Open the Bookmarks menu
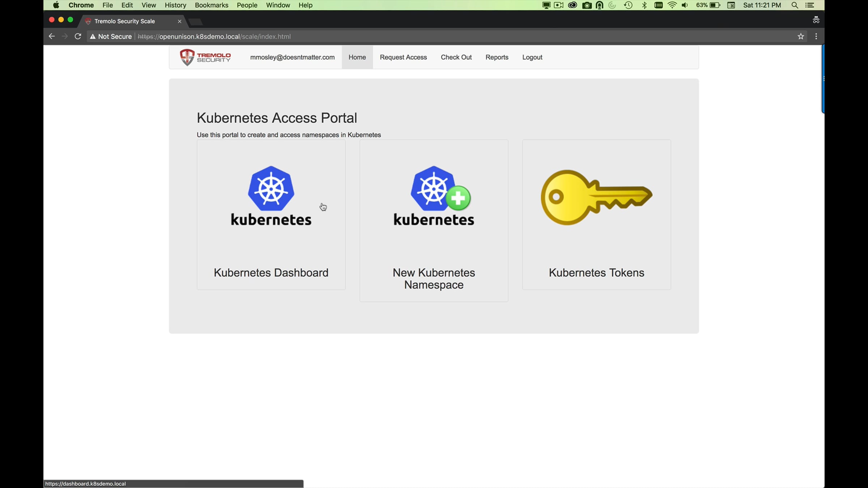The image size is (868, 488). [x=212, y=5]
